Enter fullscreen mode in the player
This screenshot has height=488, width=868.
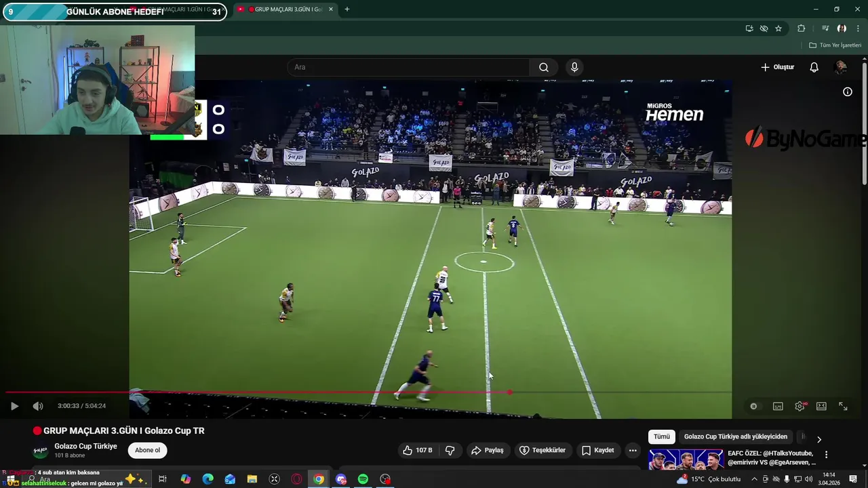(843, 406)
